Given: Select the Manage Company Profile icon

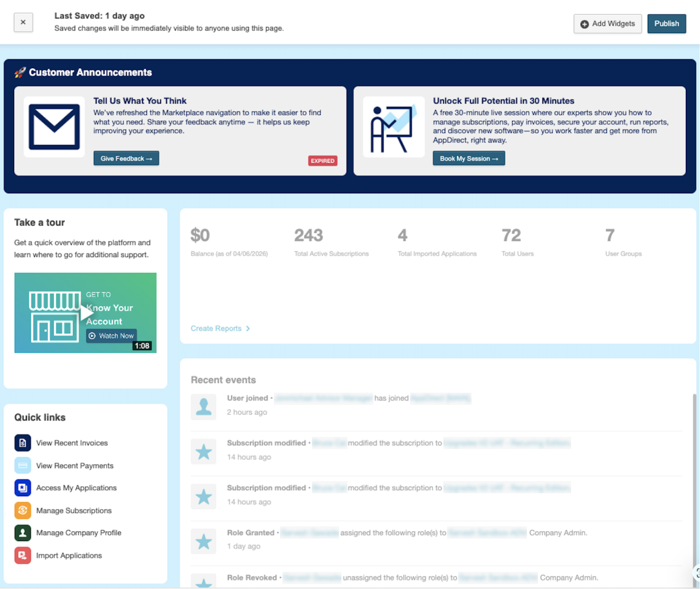Looking at the screenshot, I should tap(23, 533).
